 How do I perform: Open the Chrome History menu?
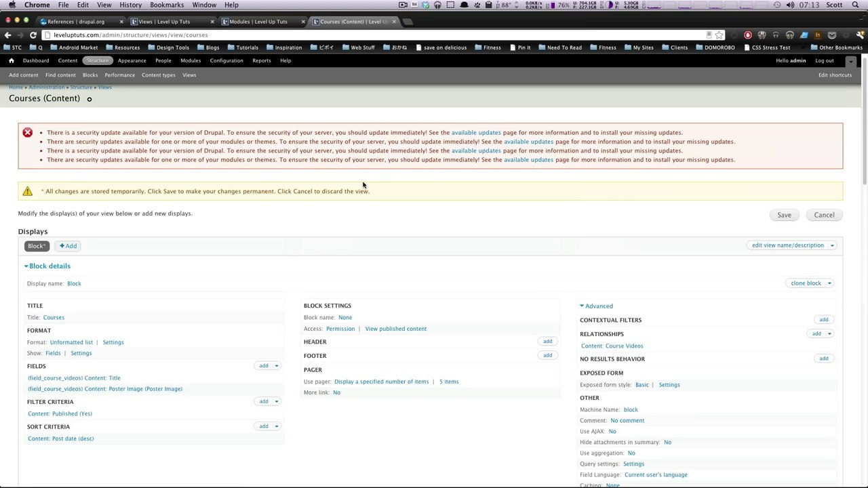click(x=131, y=5)
